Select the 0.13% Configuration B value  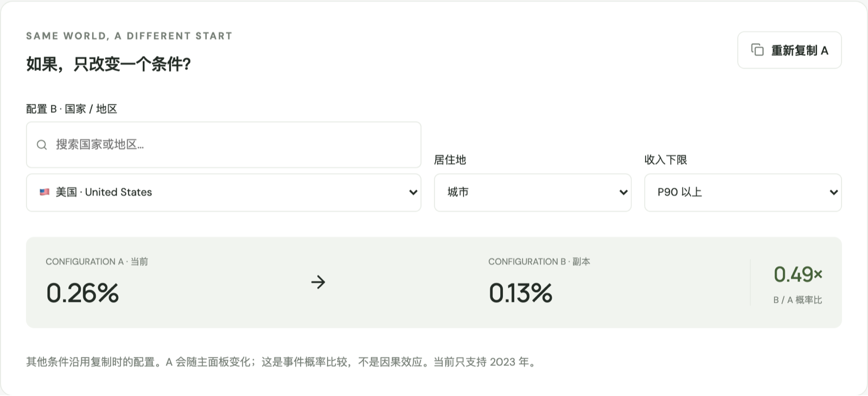(x=520, y=293)
